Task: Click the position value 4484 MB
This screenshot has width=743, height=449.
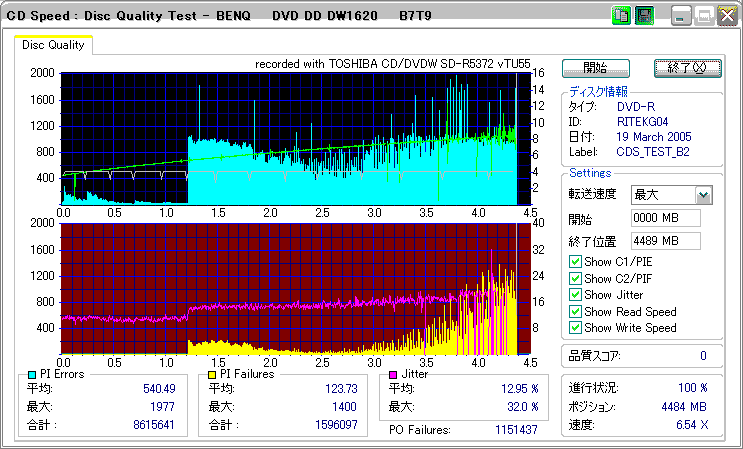Action: [x=684, y=407]
